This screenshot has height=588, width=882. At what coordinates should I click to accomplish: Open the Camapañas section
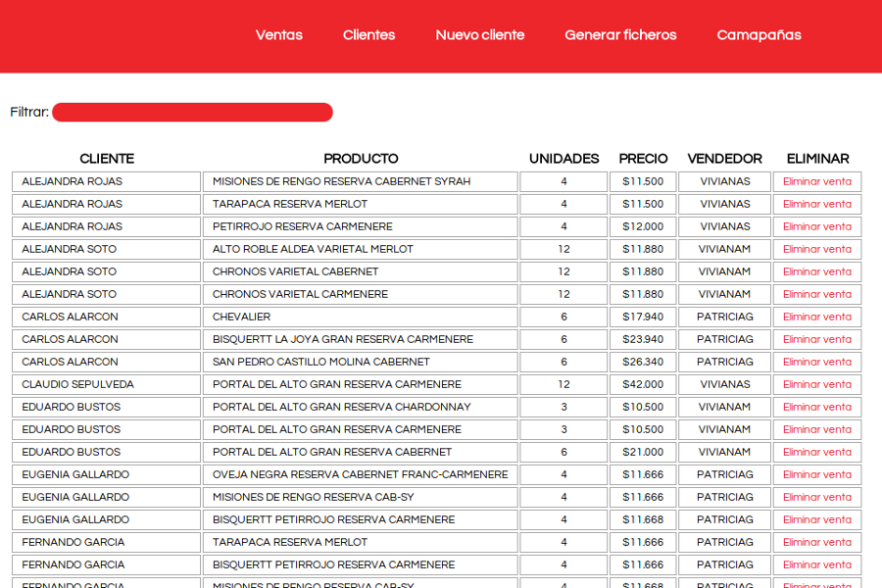[x=759, y=35]
